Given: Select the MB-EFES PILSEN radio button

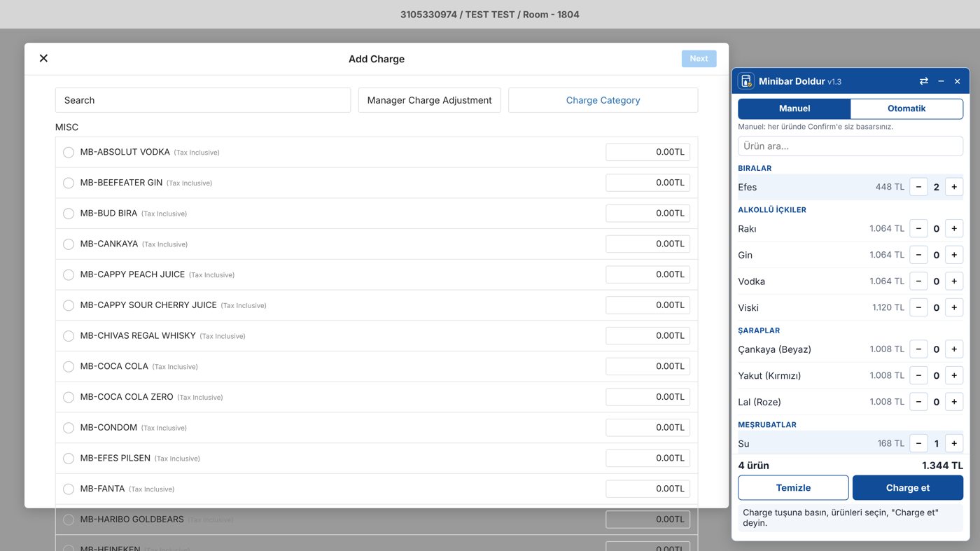Looking at the screenshot, I should tap(69, 458).
